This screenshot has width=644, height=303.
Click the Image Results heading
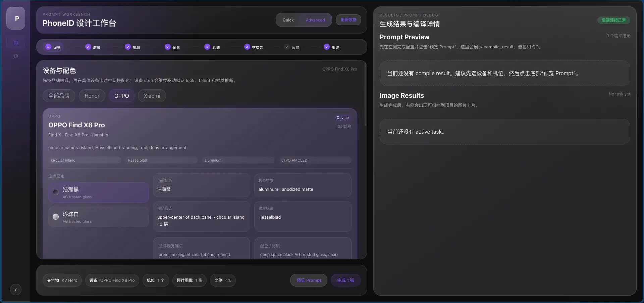[x=401, y=95]
